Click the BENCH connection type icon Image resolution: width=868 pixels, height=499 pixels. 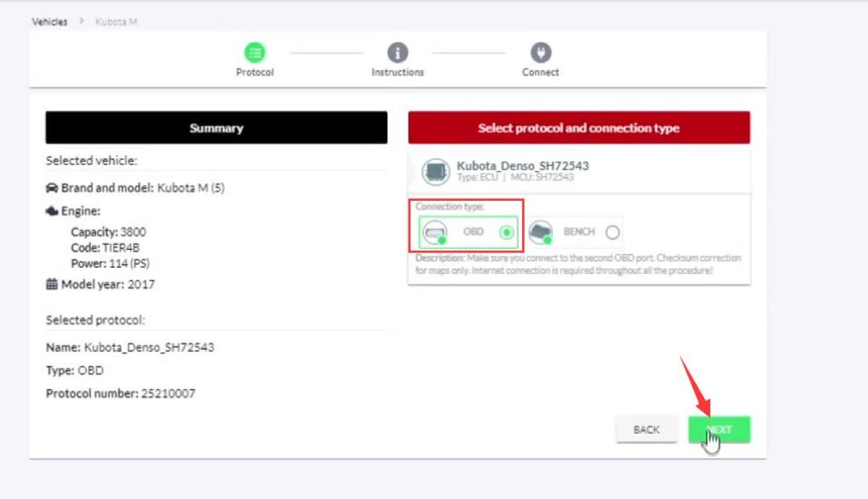[541, 232]
